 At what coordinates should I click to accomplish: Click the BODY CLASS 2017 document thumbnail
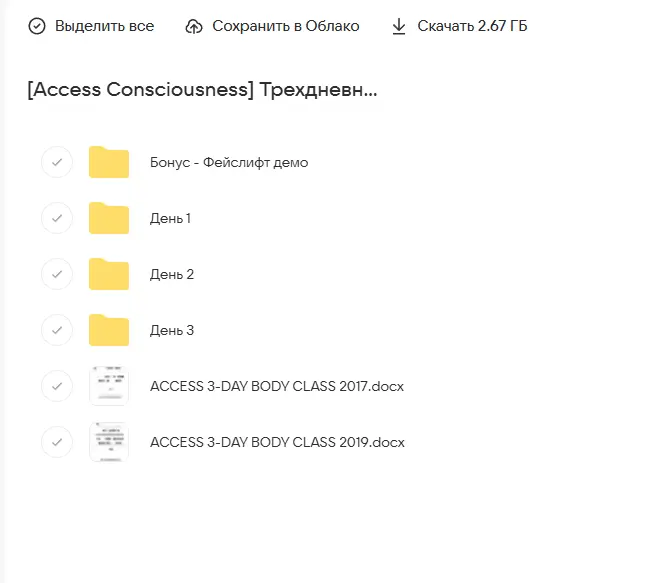[x=109, y=386]
